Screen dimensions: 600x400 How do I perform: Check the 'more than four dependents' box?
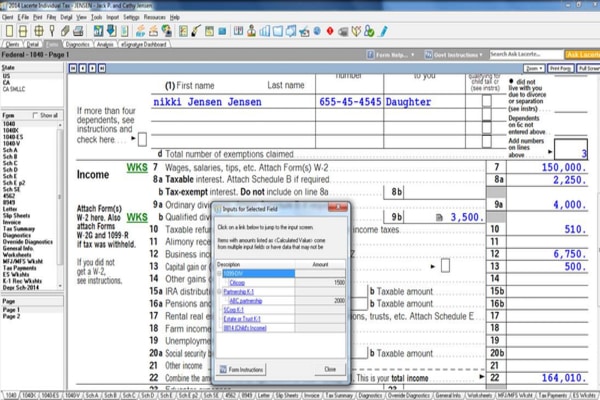coord(142,139)
